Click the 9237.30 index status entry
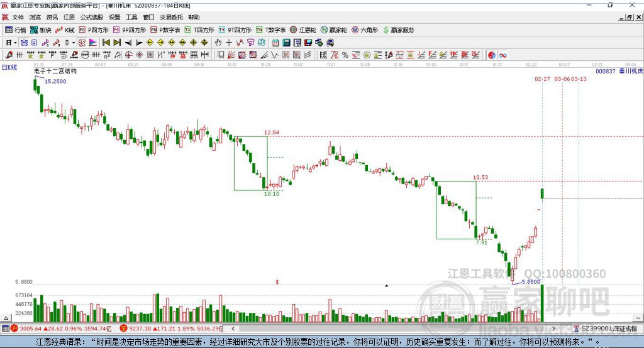The width and height of the screenshot is (644, 348). pyautogui.click(x=171, y=329)
